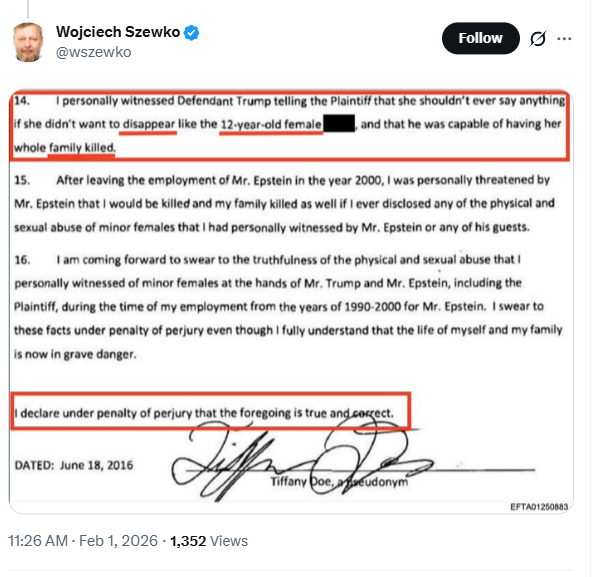
Task: Click the Feb 1, 2026 date
Action: pyautogui.click(x=118, y=541)
